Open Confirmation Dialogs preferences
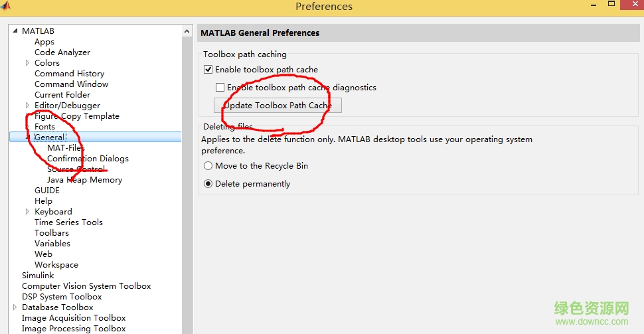644x334 pixels. coord(88,159)
